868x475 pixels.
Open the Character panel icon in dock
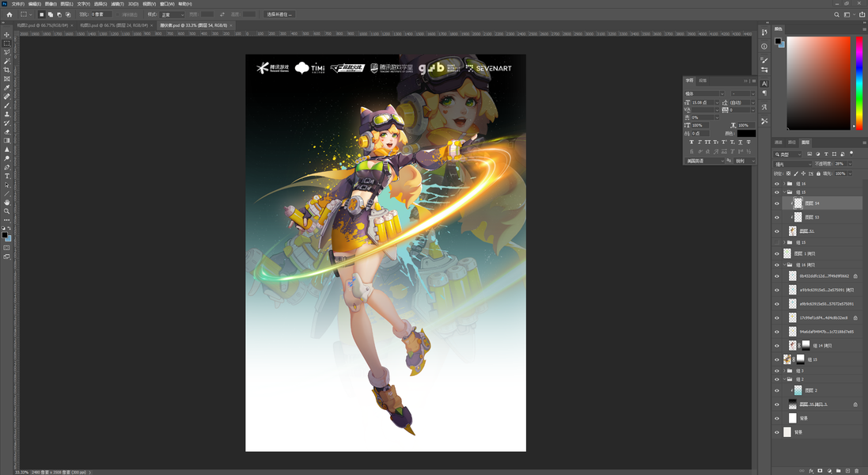pos(764,84)
